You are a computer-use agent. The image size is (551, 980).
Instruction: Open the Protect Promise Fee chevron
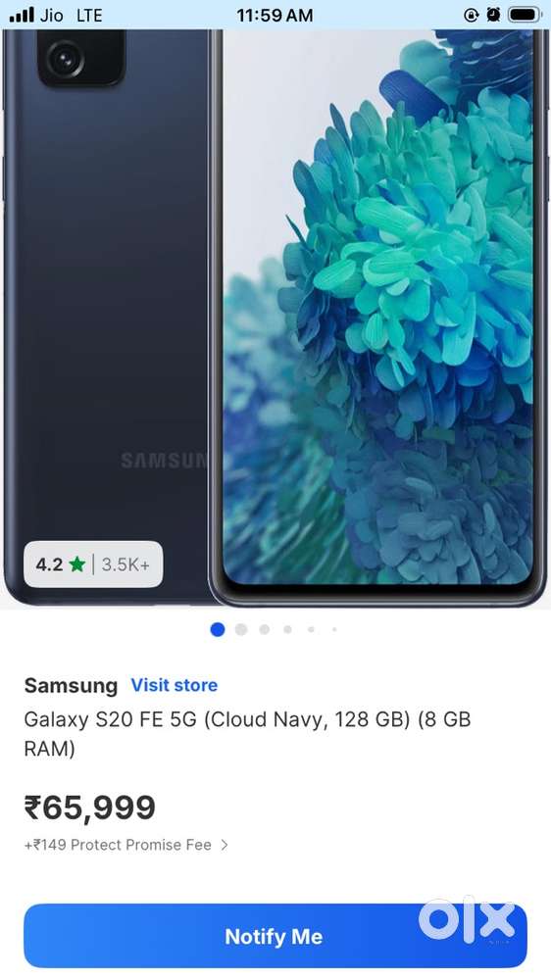pyautogui.click(x=225, y=845)
